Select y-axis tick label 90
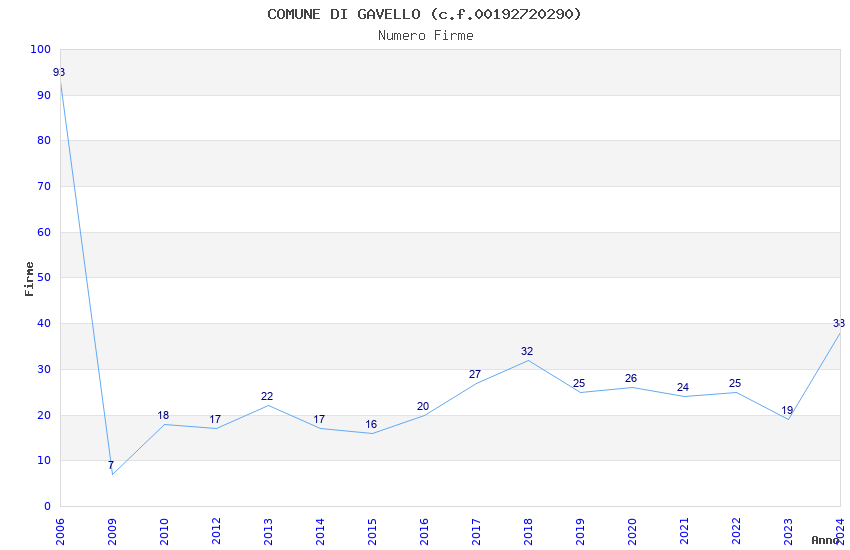Viewport: 850px width, 550px height. [44, 95]
